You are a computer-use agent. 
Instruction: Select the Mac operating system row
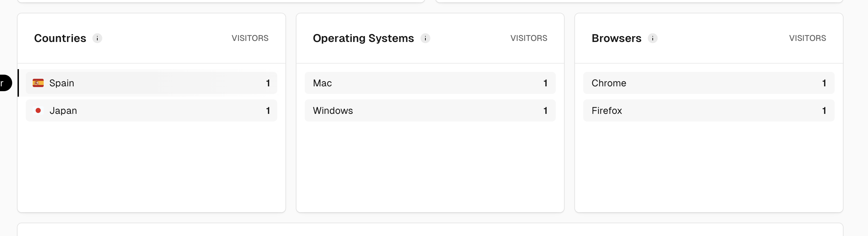coord(430,83)
